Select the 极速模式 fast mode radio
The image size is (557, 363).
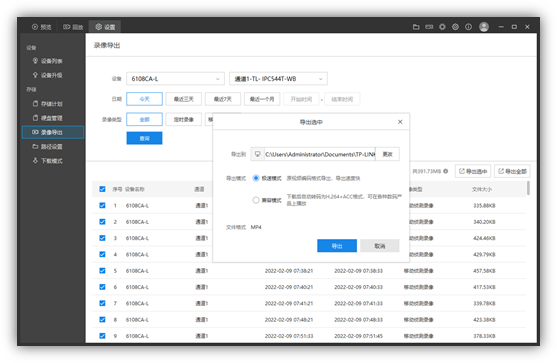pos(256,178)
